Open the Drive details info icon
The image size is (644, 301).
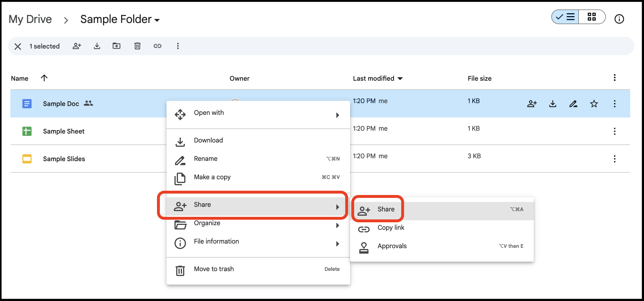[x=619, y=19]
